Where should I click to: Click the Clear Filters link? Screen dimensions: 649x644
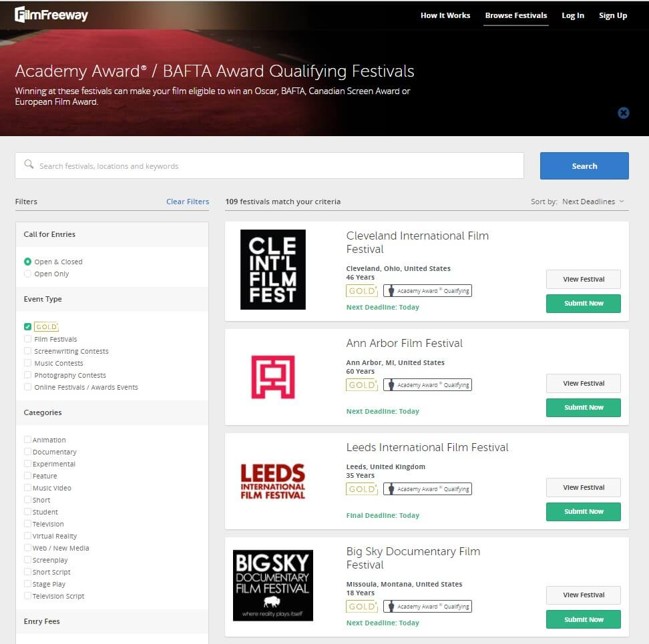pos(188,202)
